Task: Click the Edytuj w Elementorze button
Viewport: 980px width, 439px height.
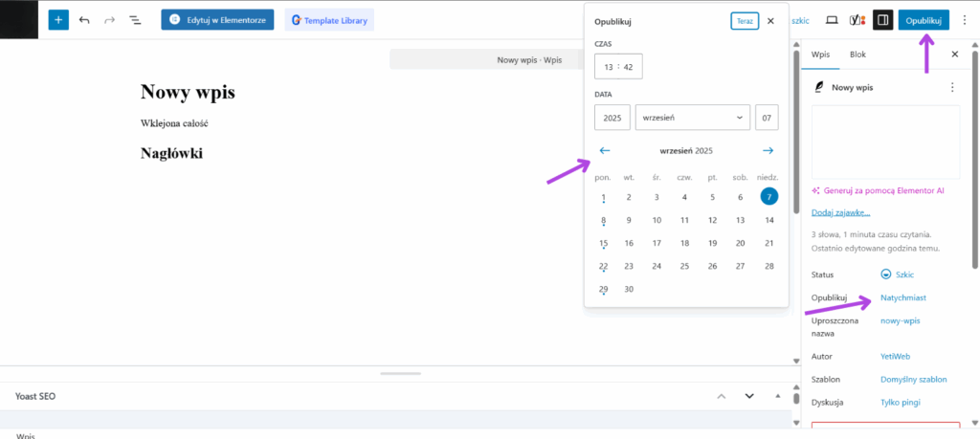Action: point(218,19)
